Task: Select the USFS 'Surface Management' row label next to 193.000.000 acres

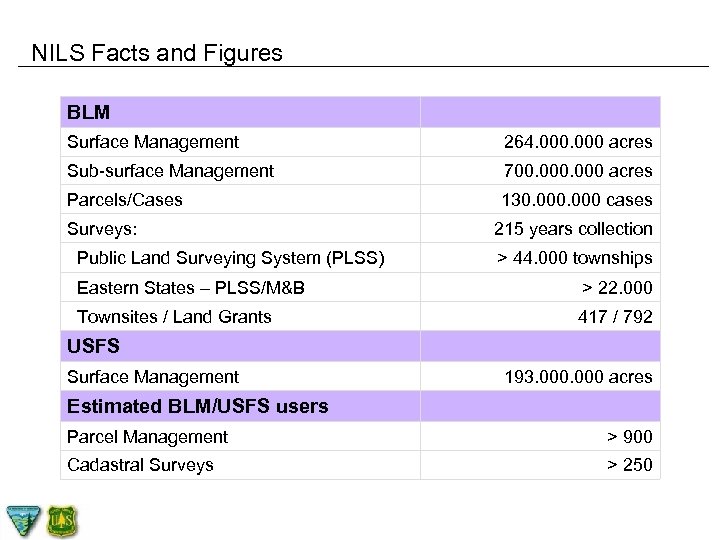Action: [x=153, y=377]
